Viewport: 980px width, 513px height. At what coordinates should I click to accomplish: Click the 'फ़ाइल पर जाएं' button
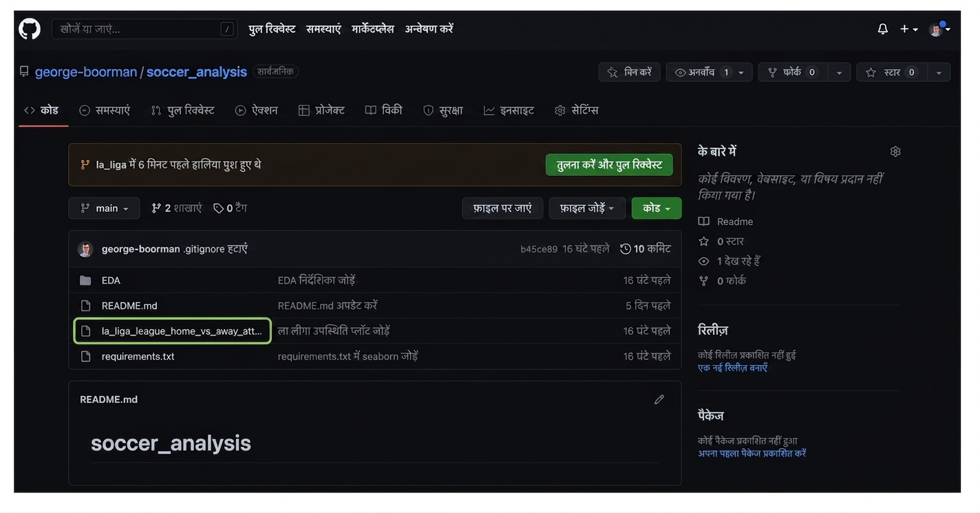point(502,208)
